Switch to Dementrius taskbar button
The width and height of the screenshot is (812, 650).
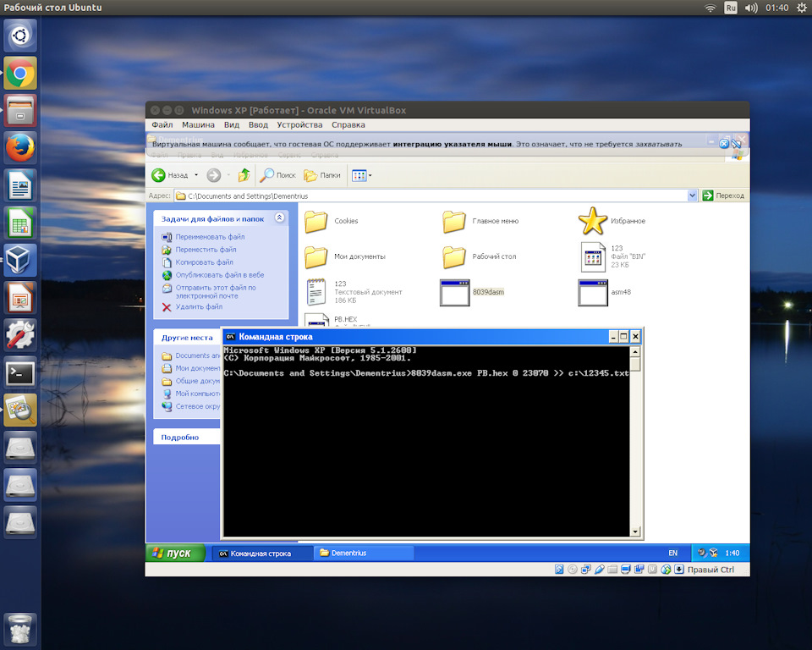[x=364, y=554]
